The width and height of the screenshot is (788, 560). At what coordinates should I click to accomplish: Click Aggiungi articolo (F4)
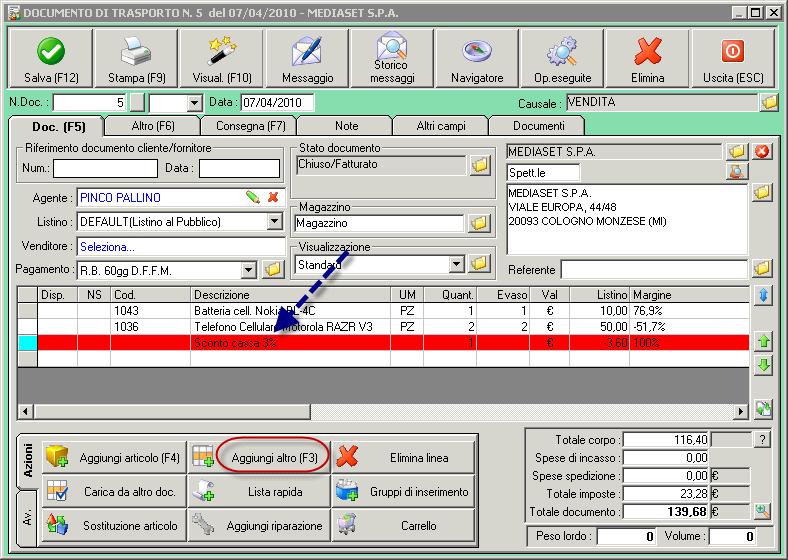click(x=114, y=457)
